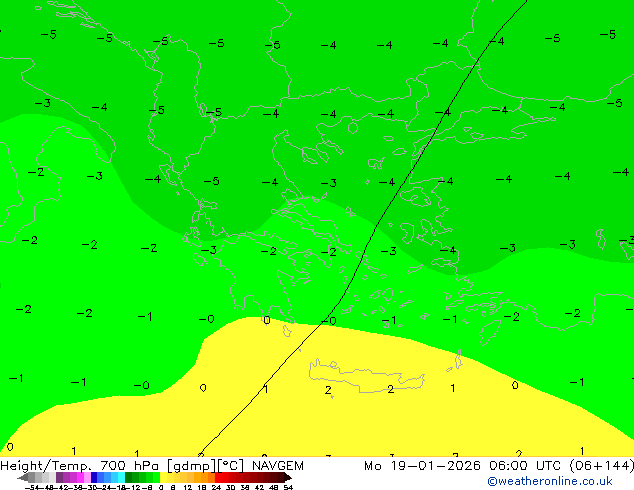Select the dark maroon right-arrow end of the scale
Image resolution: width=634 pixels, height=490 pixels.
(288, 477)
